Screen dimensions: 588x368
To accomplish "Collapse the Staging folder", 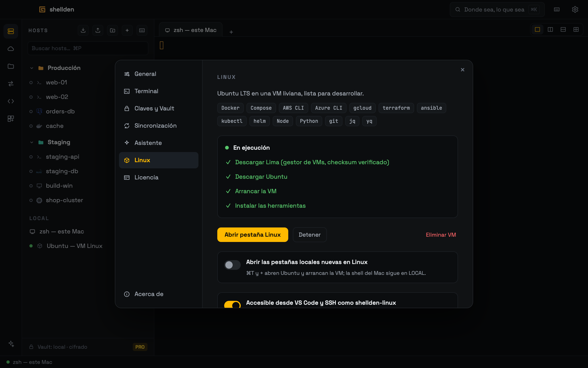I will click(32, 142).
